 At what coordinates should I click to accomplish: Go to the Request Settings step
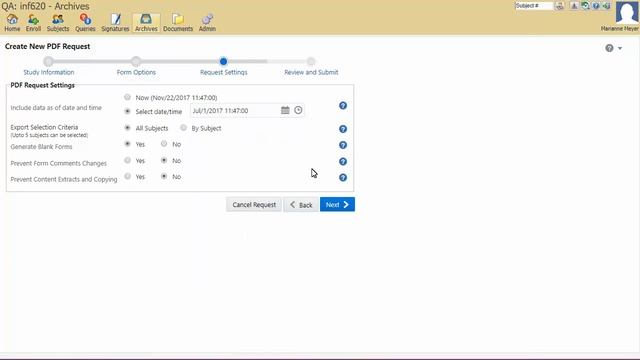pyautogui.click(x=223, y=72)
